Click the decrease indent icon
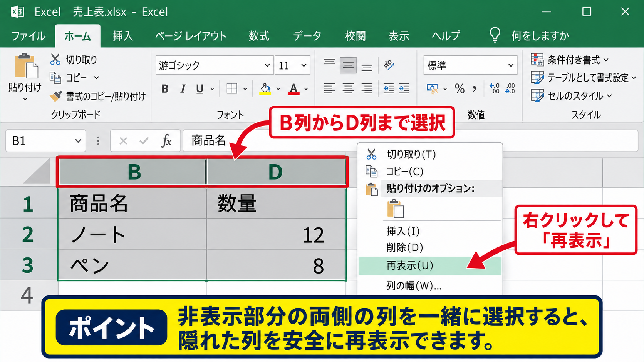The height and width of the screenshot is (362, 644). tap(388, 89)
